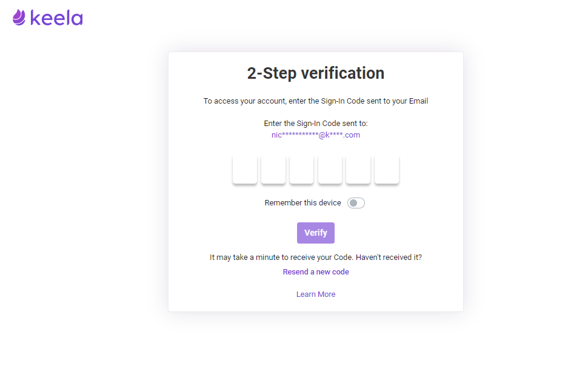Click the gray knob of the device toggle
The height and width of the screenshot is (369, 588).
pyautogui.click(x=353, y=203)
